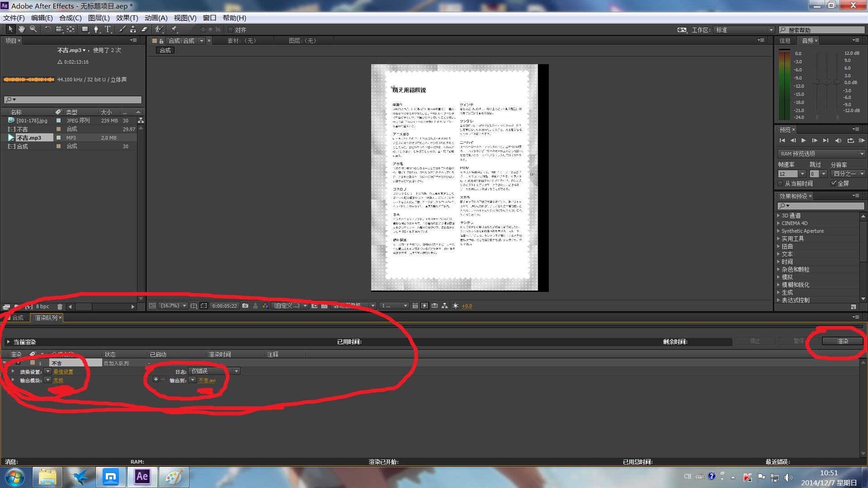Click the 渲染 render button
This screenshot has width=868, height=488.
coord(842,341)
